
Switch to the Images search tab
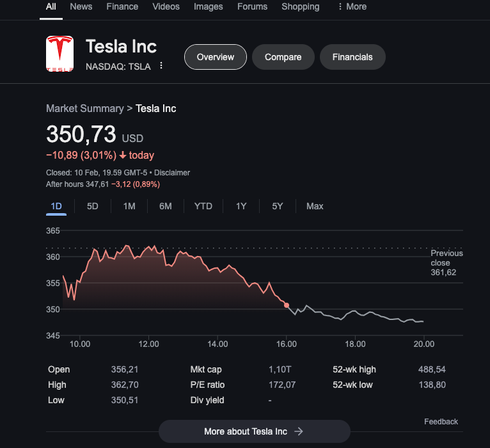(208, 6)
